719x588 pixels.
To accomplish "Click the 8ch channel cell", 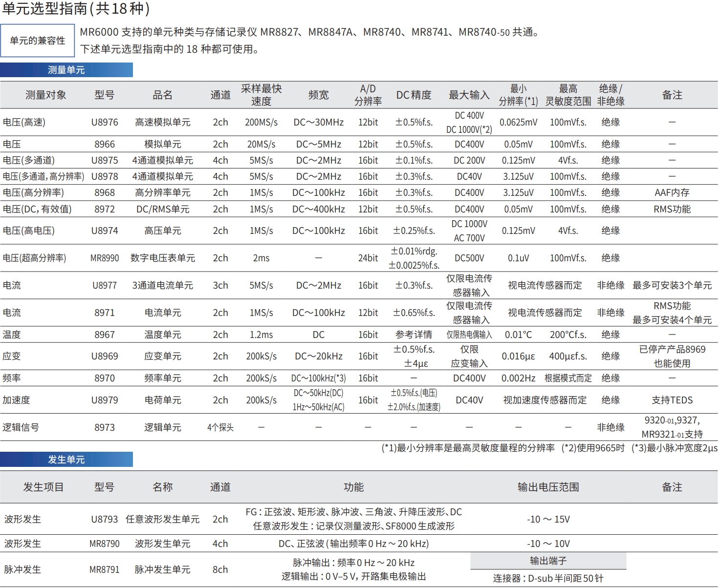I will coord(220,570).
